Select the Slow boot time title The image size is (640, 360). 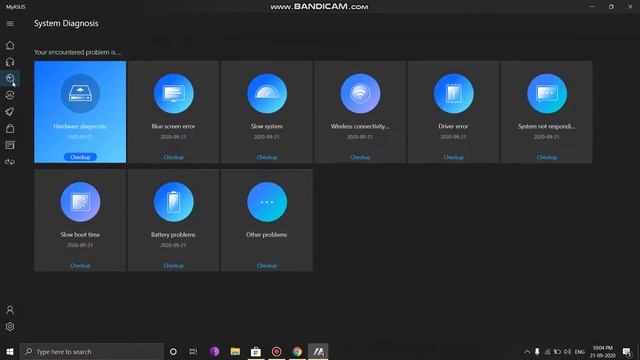(80, 235)
